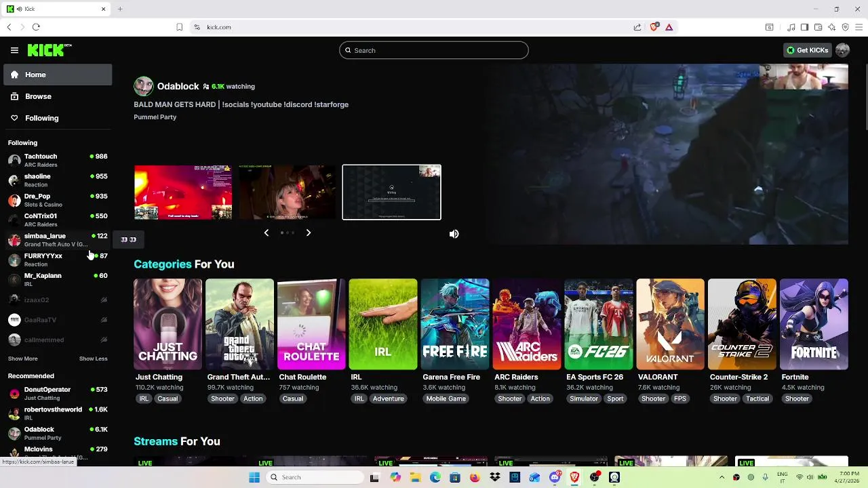Open FURRYYYxx channel in Following
Viewport: 868px width, 488px height.
(58, 260)
